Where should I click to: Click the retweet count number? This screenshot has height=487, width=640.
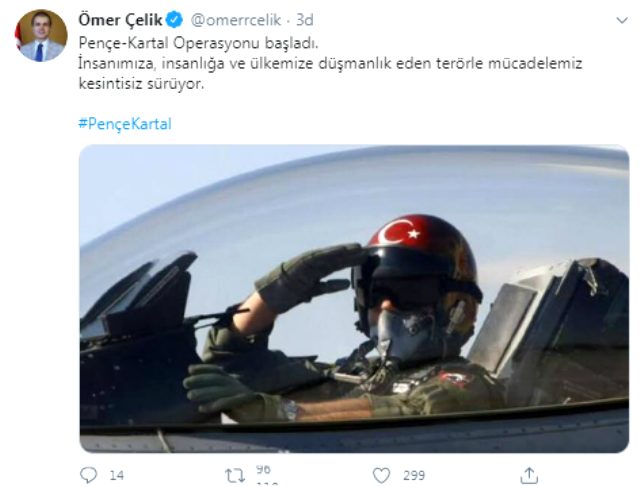(x=263, y=470)
